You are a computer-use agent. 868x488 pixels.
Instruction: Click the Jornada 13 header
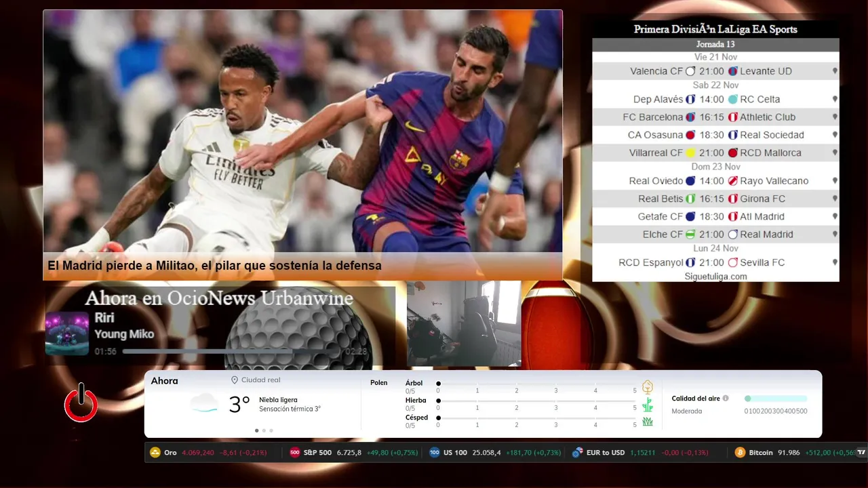(x=715, y=45)
